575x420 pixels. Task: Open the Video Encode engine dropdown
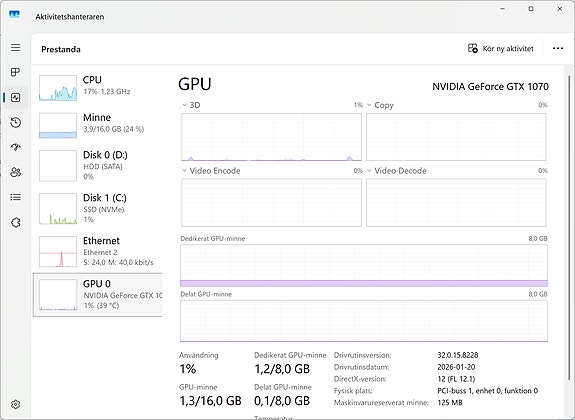(x=211, y=171)
